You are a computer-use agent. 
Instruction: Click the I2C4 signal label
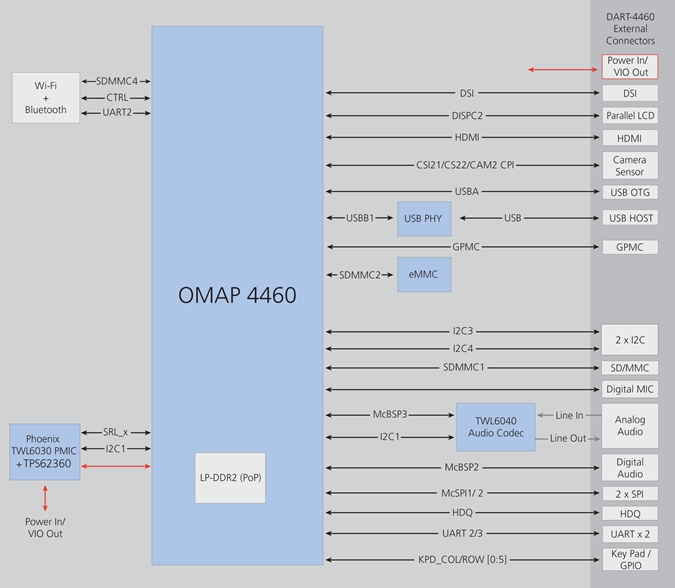(463, 348)
